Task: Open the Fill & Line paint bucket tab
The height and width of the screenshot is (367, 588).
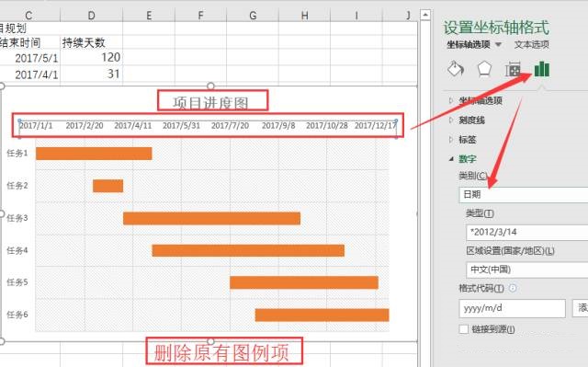Action: coord(456,69)
